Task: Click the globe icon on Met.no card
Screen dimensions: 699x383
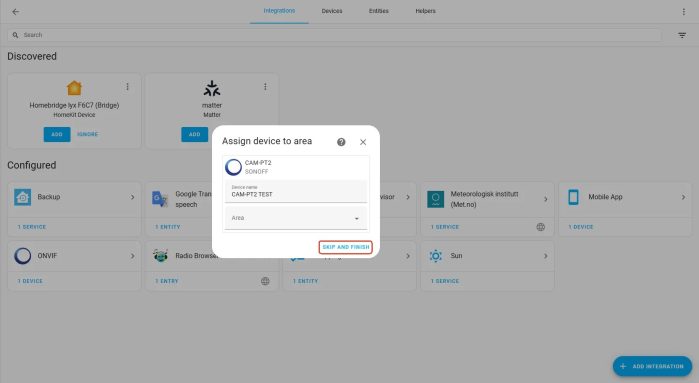Action: coord(540,227)
